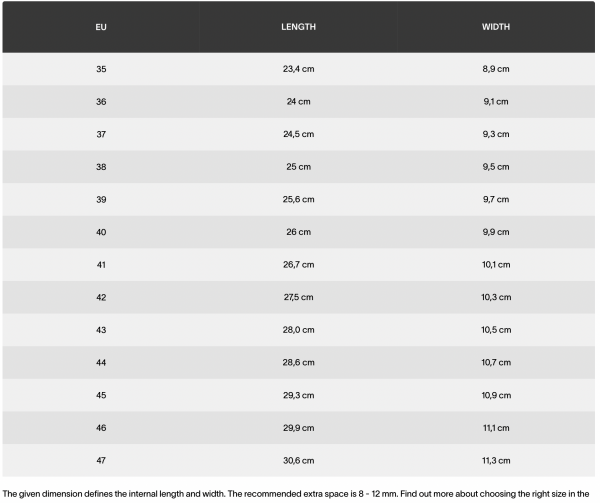This screenshot has width=600, height=503.
Task: Select the EU size 39 row label
Action: (100, 199)
